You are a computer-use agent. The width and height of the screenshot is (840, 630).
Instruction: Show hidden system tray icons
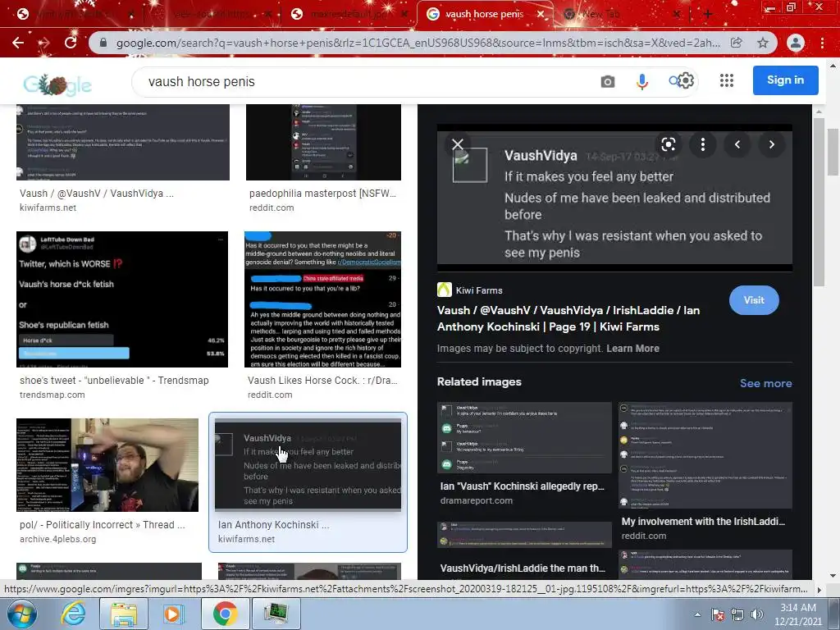pyautogui.click(x=697, y=614)
